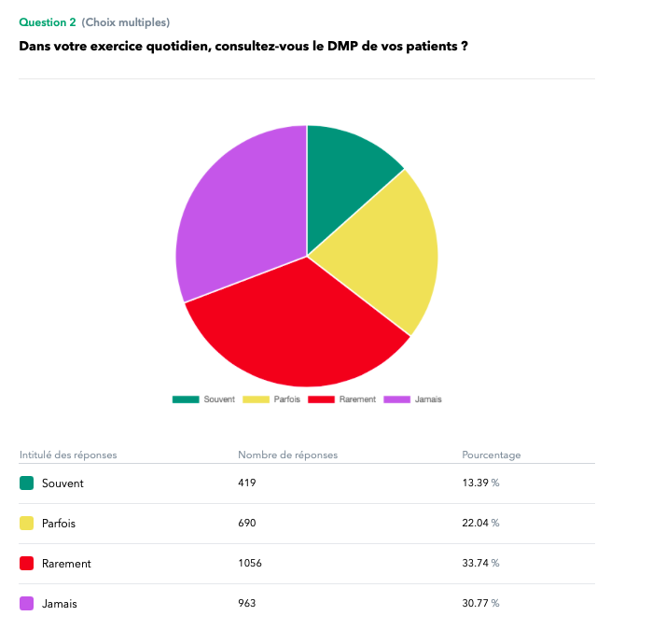This screenshot has width=652, height=644.
Task: Click the Pourcentage column header
Action: point(492,455)
